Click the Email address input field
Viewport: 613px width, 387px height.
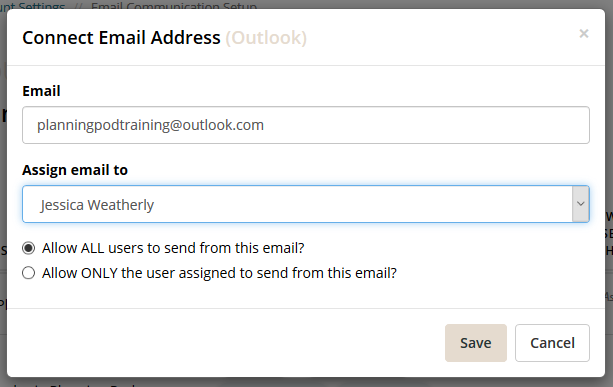306,125
